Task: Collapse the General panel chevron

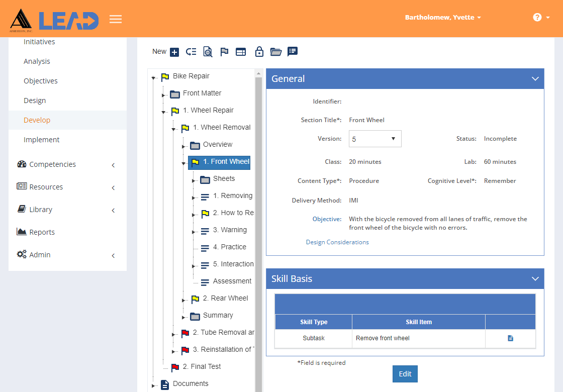Action: [x=535, y=78]
